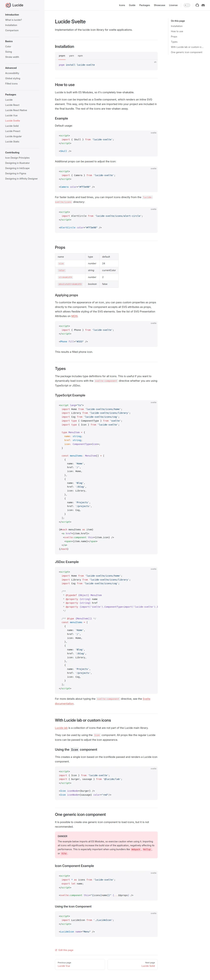
Task: Click the TypeScript Example heading
Action: [x=70, y=395]
